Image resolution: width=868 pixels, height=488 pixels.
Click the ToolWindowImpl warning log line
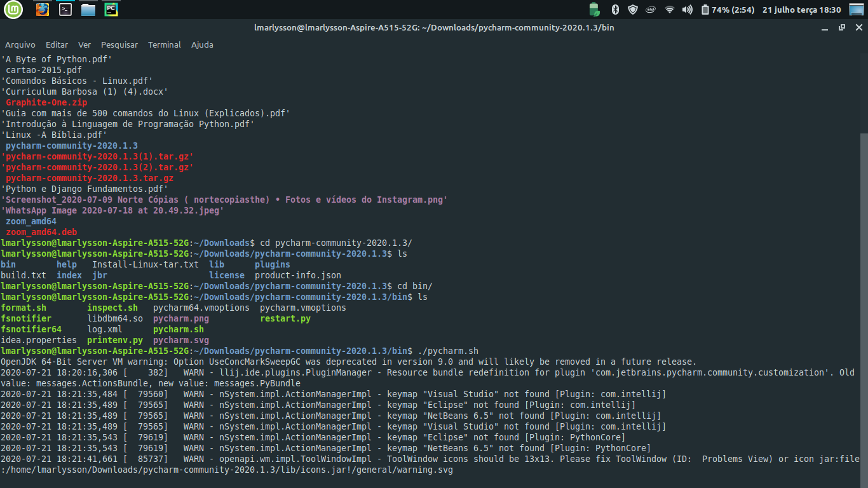(x=430, y=464)
